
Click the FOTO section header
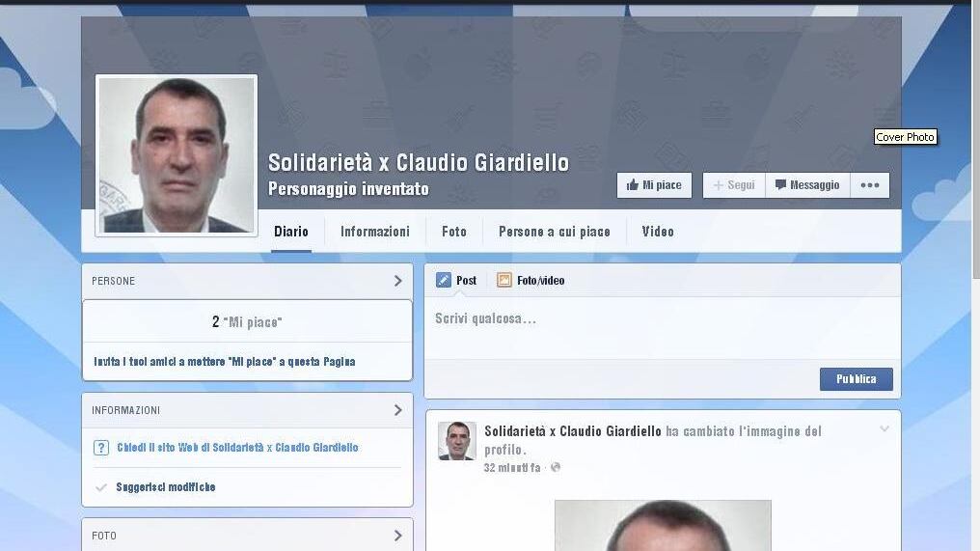(248, 536)
